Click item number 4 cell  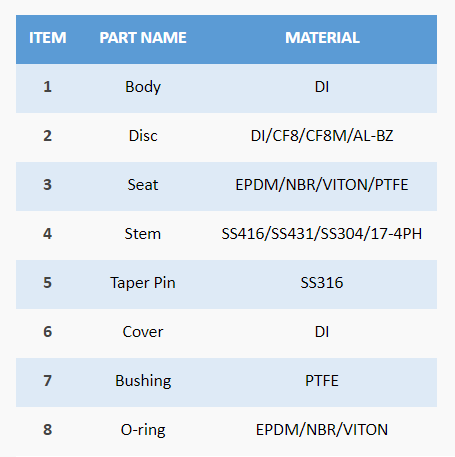[x=48, y=234]
